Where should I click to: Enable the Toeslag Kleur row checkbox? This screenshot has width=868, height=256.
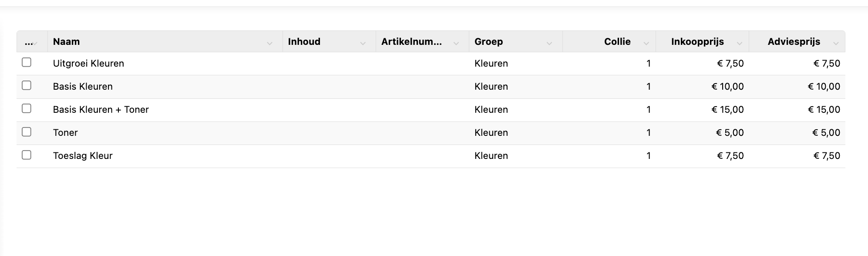tap(27, 155)
